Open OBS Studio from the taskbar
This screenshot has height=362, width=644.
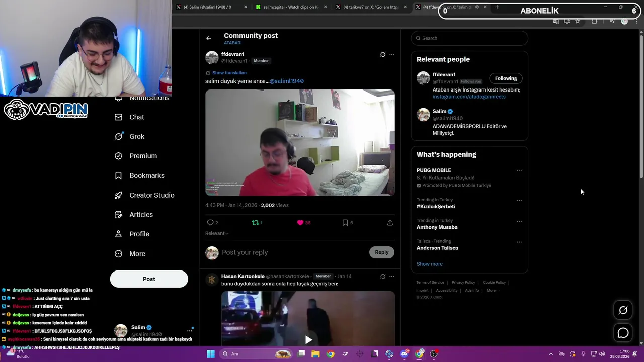click(434, 354)
